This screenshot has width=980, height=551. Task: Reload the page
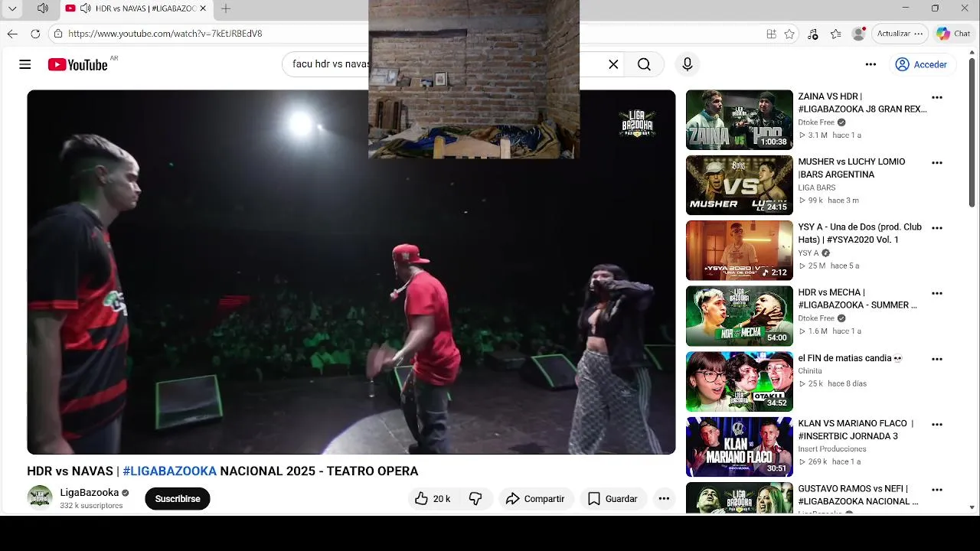[35, 34]
